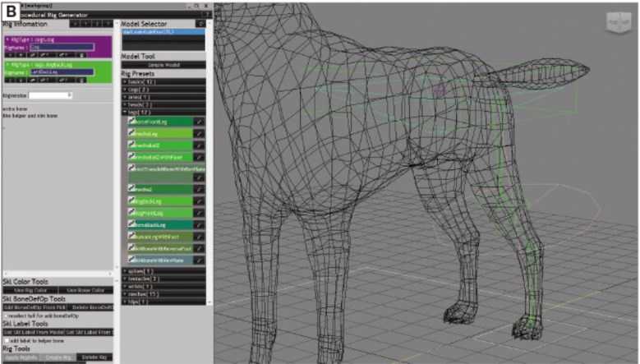Click 'Get BoneDefOp From Ref' button
This screenshot has width=640, height=364.
[35, 307]
